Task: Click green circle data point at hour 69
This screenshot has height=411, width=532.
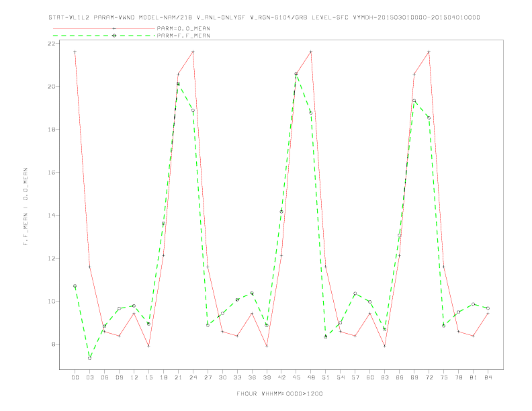Action: [414, 101]
